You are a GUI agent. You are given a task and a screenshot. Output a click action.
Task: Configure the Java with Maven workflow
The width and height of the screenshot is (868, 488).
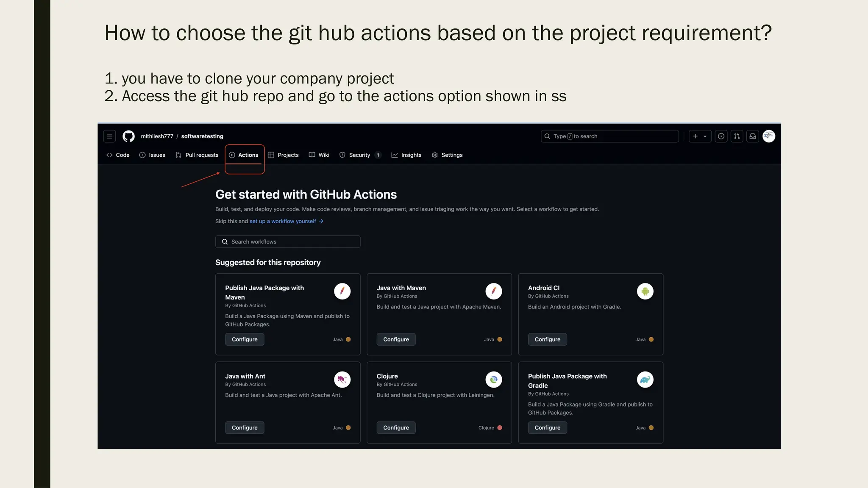(396, 339)
